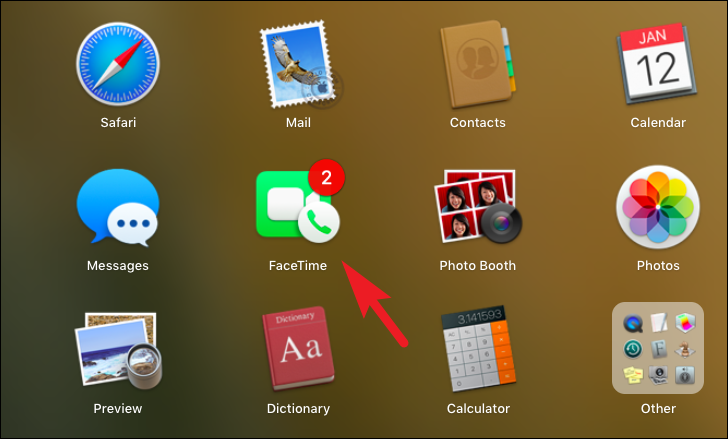This screenshot has width=728, height=439.
Task: Click the "Calculator" label text
Action: 478,408
